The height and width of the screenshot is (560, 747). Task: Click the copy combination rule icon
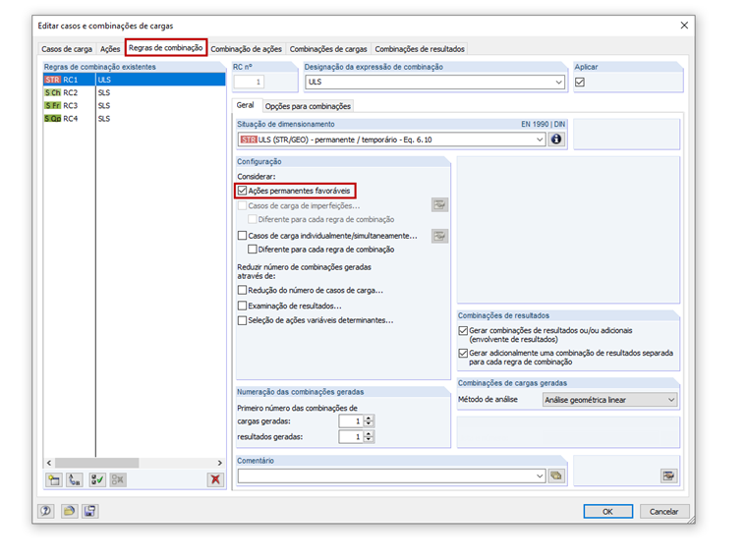[x=75, y=479]
